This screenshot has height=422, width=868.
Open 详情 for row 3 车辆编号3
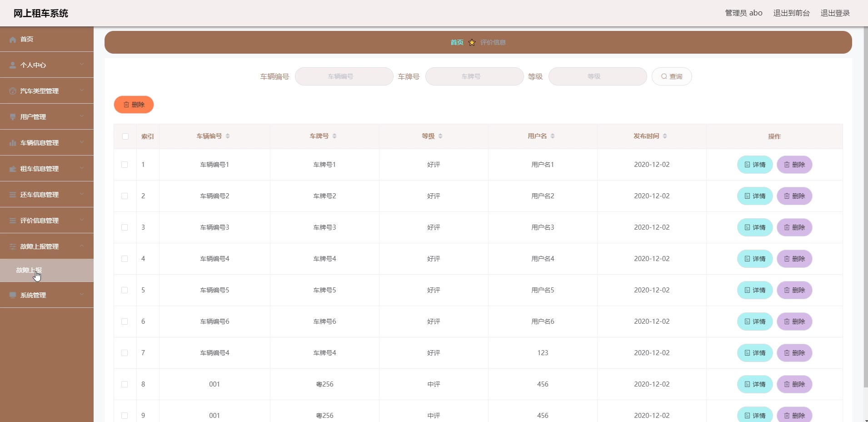coord(755,227)
